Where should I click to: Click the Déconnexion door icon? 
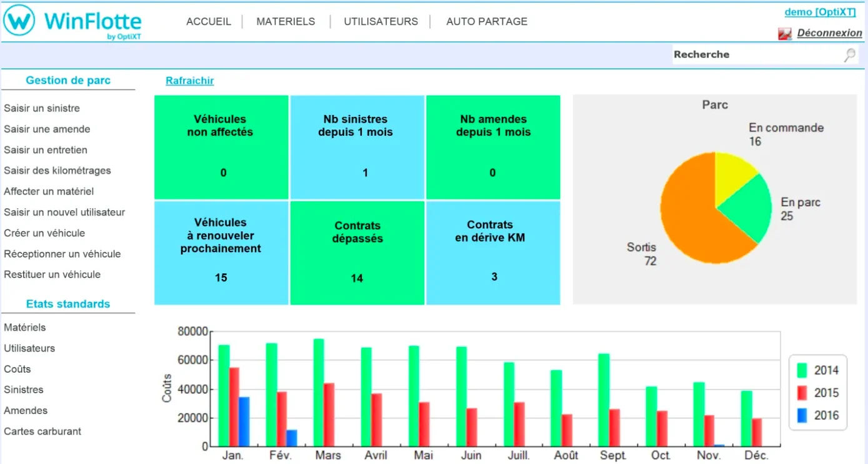[x=785, y=34]
